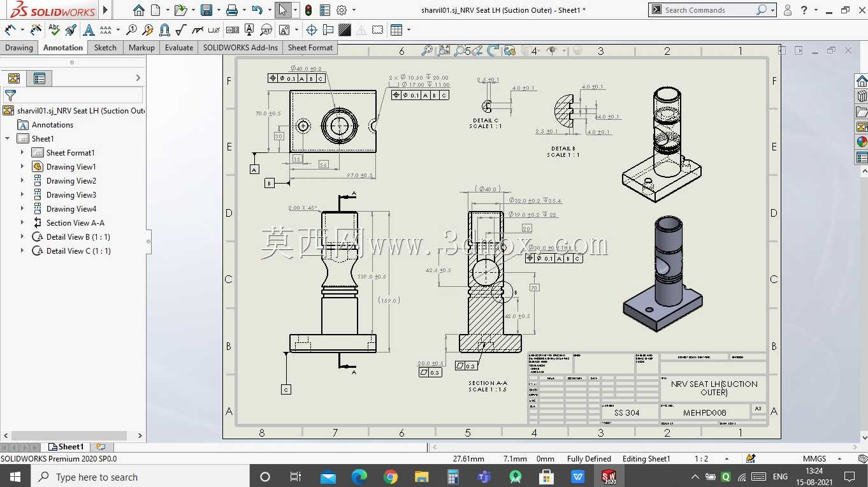Apply Area Hatch/Fill
Screen dimensions: 868x487
click(345, 29)
